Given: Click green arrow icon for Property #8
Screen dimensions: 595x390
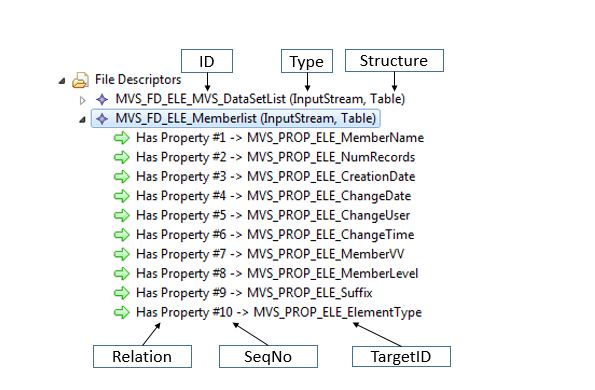Looking at the screenshot, I should click(x=122, y=273).
